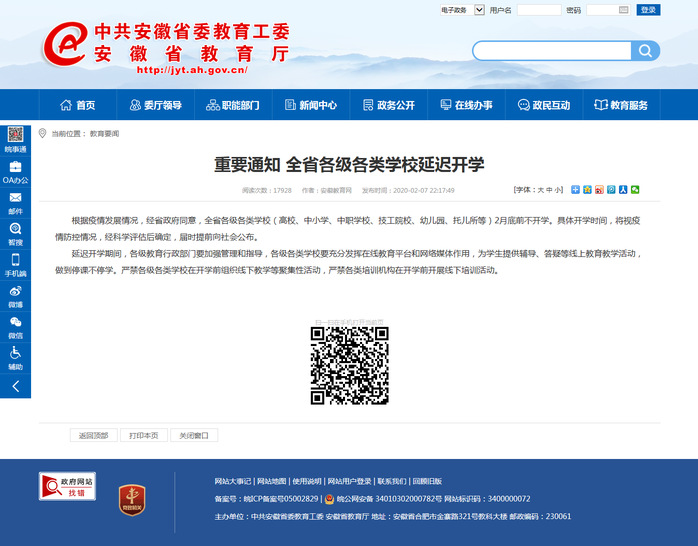Go to 首页 home in navigation
Screen dimensions: 698x546
78,105
